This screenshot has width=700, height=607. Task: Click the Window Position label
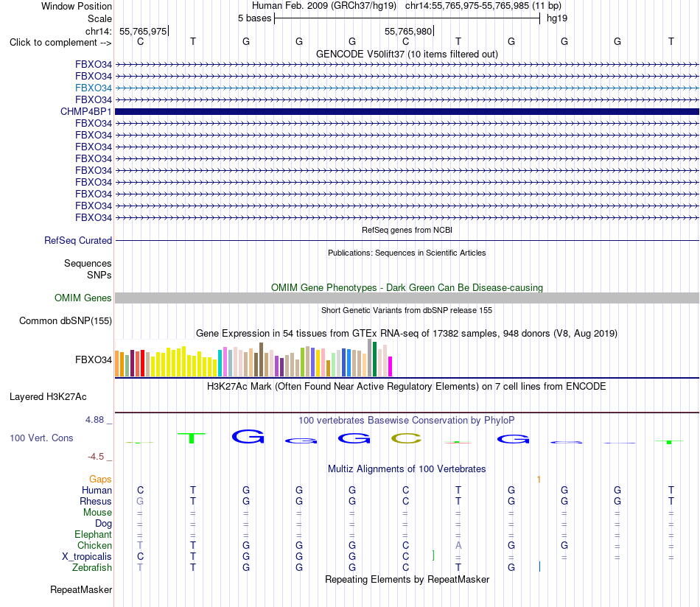click(77, 6)
